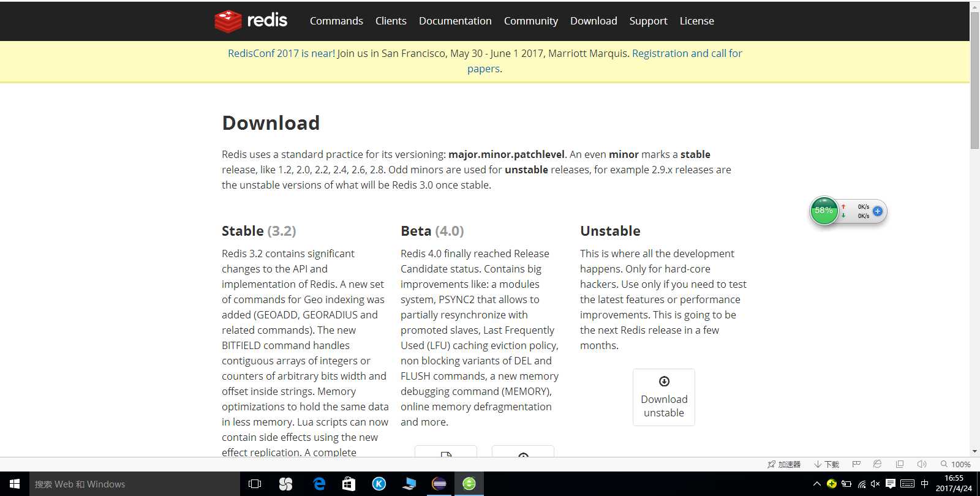Click the download arrow icon above 'Download unstable'
This screenshot has width=980, height=496.
tap(664, 381)
